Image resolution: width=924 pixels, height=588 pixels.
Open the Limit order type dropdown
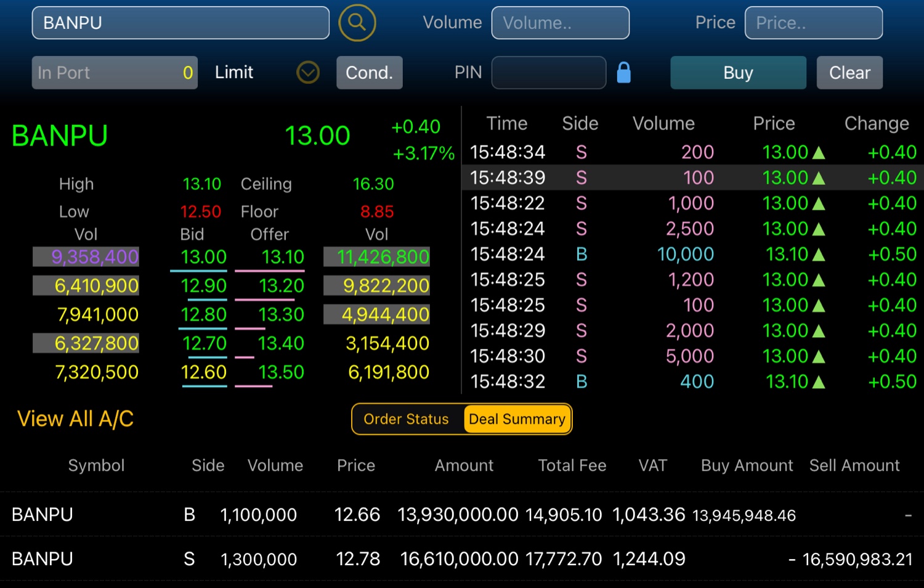coord(308,73)
